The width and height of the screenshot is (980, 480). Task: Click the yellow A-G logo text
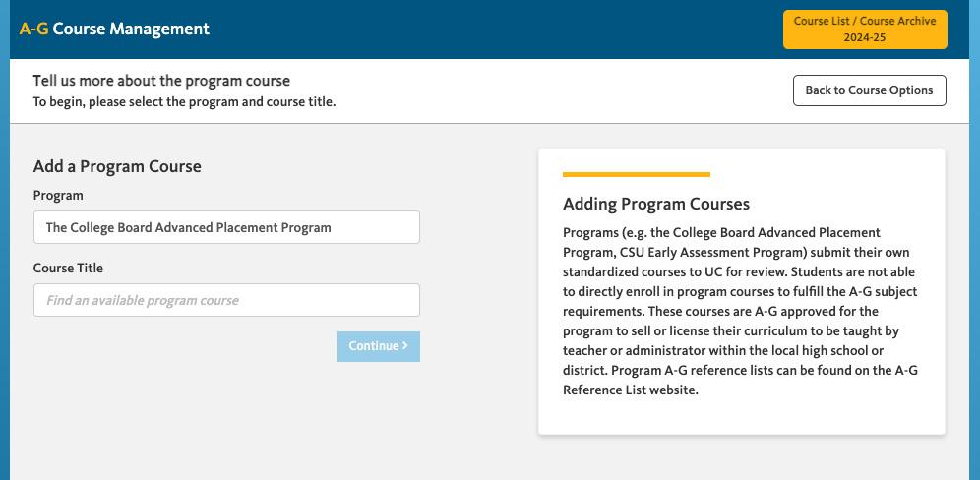tap(33, 29)
